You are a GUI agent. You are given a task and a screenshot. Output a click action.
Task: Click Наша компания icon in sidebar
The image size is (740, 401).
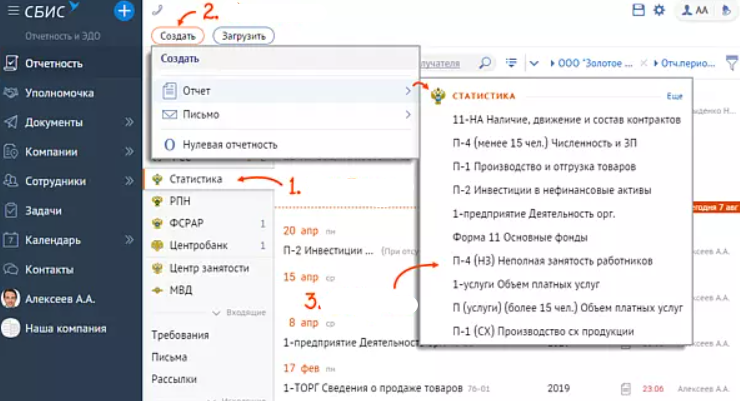10,328
